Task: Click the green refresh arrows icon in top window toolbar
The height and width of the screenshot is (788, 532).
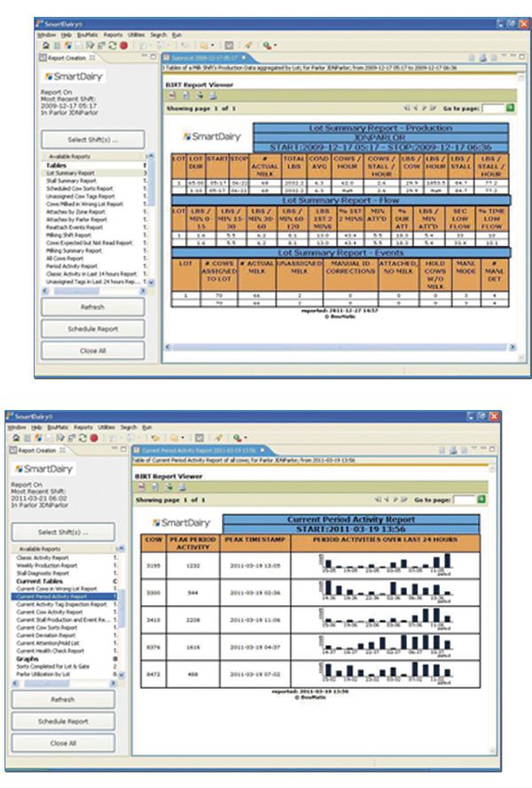Action: pos(113,46)
